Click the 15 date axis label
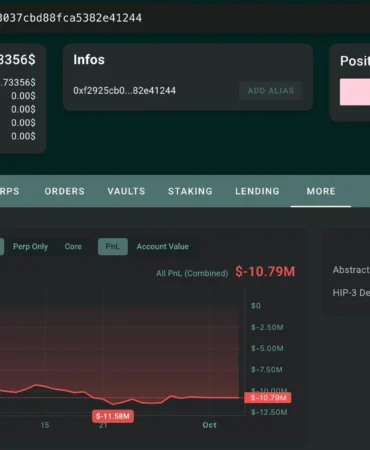This screenshot has height=450, width=370. (45, 425)
